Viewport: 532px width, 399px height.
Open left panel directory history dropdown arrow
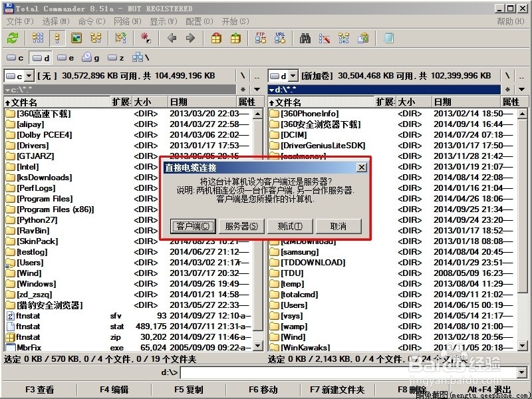(257, 90)
